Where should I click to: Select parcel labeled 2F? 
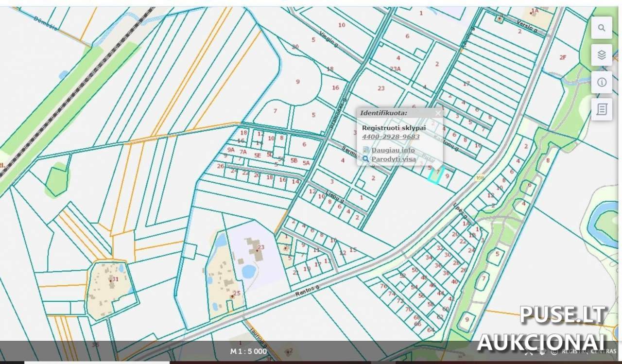(x=562, y=57)
